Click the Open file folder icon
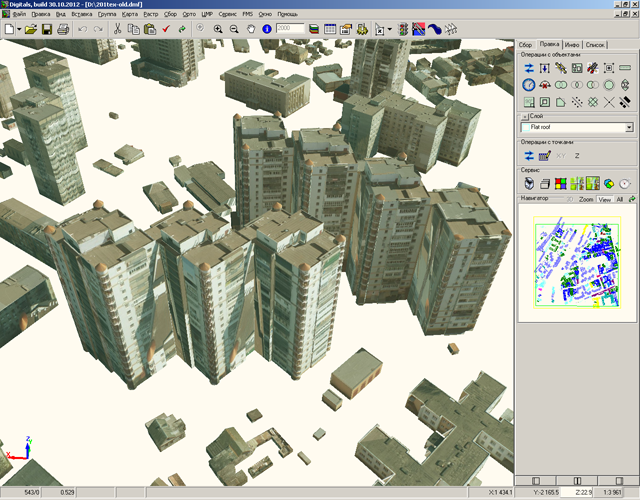The image size is (640, 500). click(x=30, y=30)
